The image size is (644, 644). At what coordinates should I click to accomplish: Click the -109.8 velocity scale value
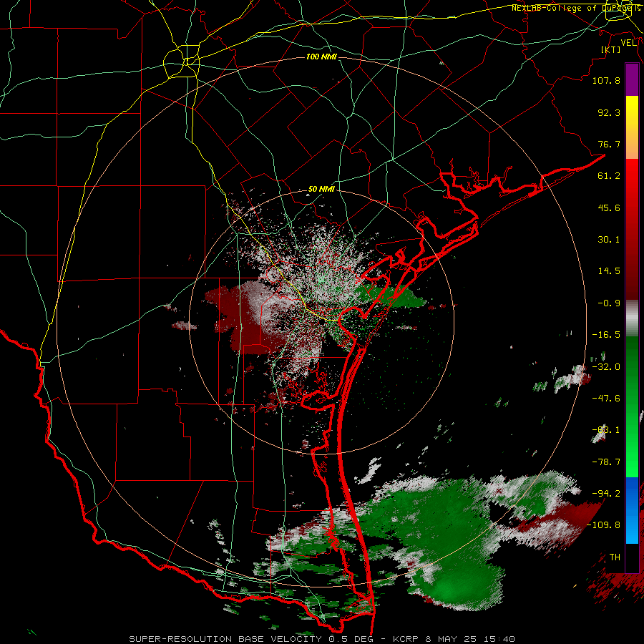point(604,525)
